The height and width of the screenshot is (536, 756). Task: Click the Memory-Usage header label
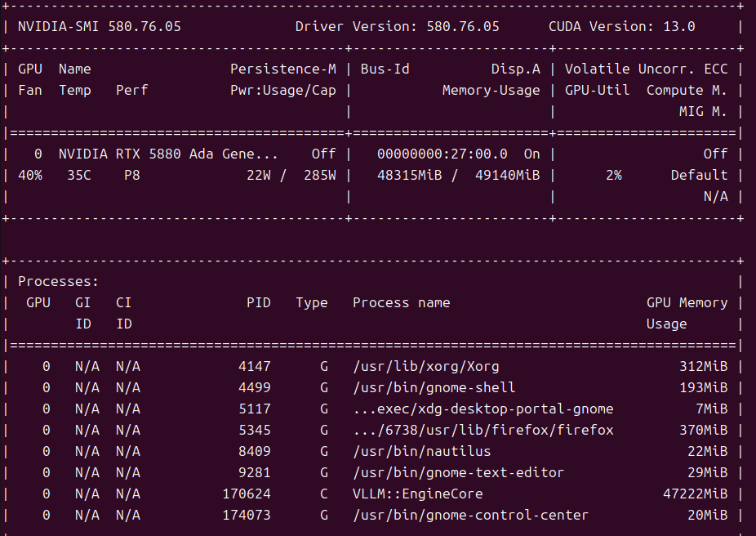(491, 90)
